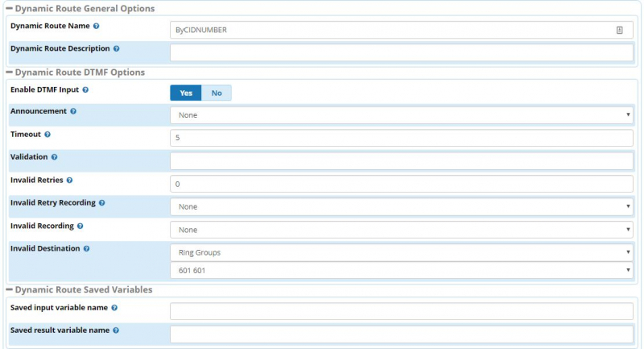Viewport: 644px width, 349px height.
Task: Collapse Dynamic Route DTMF Options section
Action: (x=9, y=73)
